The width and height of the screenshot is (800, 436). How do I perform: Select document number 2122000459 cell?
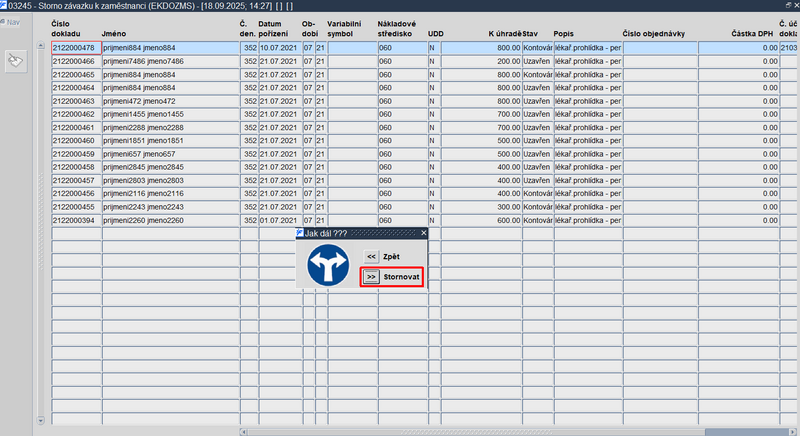click(x=77, y=154)
